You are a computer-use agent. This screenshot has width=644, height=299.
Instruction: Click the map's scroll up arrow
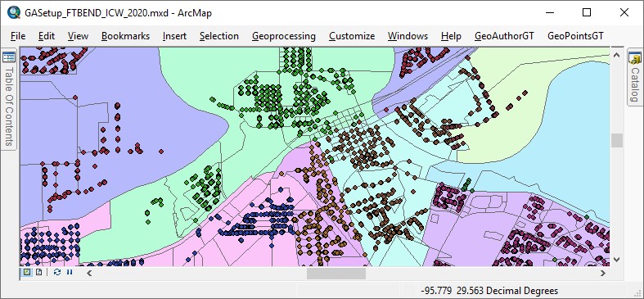click(616, 55)
